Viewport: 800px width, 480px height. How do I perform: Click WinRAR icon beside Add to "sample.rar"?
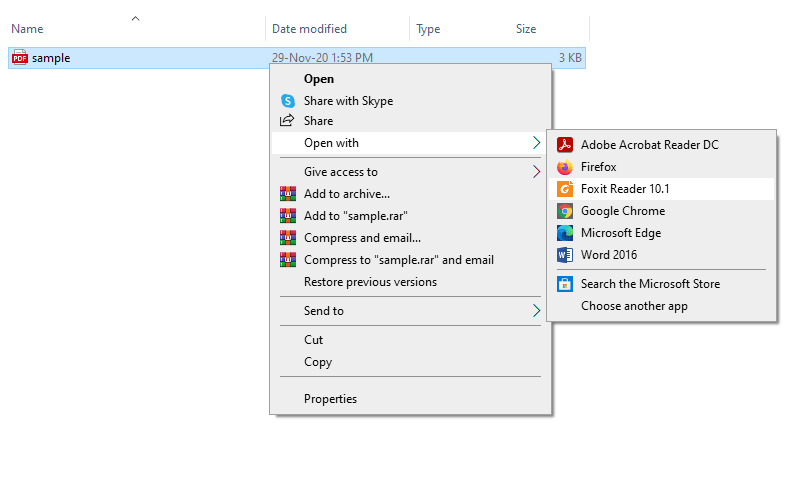pyautogui.click(x=288, y=216)
